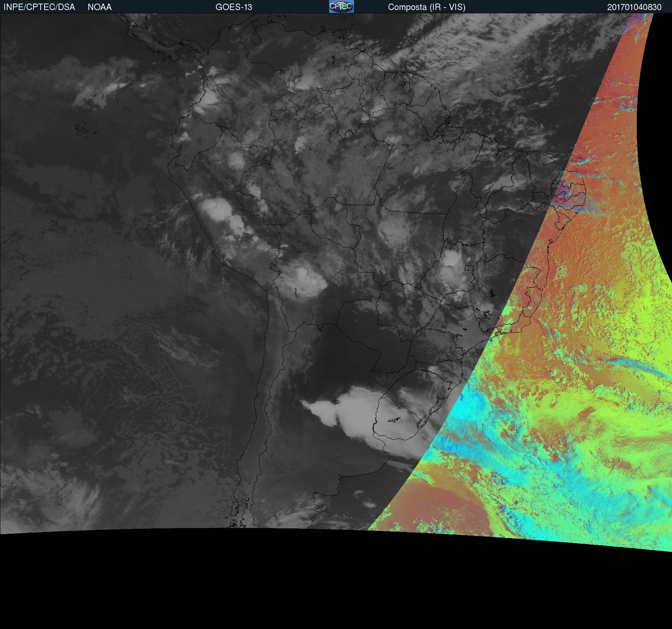Image resolution: width=672 pixels, height=629 pixels.
Task: Select the INPE/CPTEC/DSA header label
Action: point(39,7)
